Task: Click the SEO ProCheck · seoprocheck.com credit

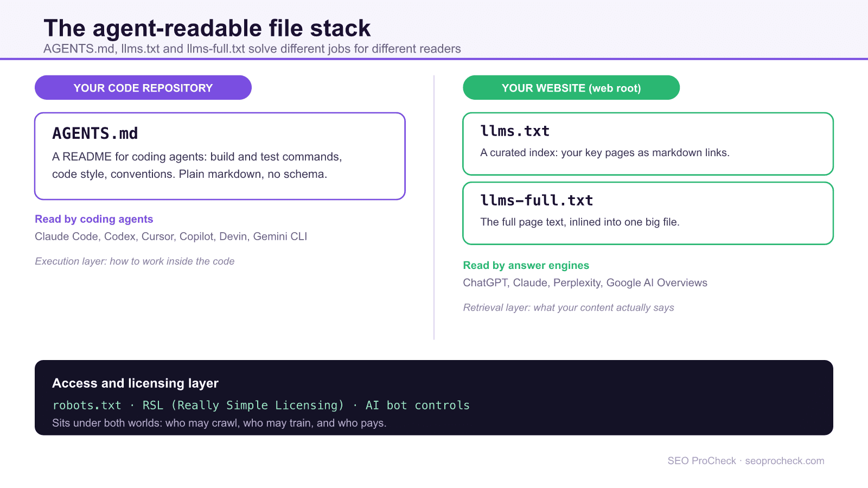Action: pyautogui.click(x=746, y=461)
